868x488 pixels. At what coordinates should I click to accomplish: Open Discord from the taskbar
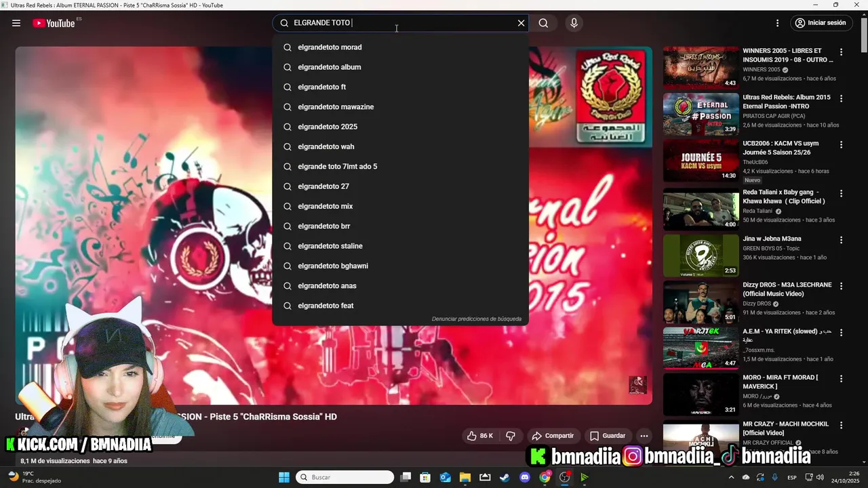524,477
